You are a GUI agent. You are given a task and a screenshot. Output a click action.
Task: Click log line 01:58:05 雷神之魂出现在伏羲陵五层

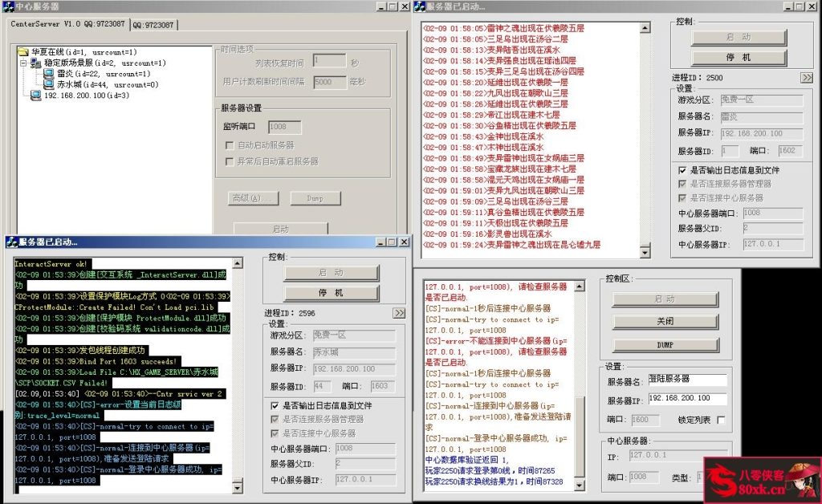tap(504, 28)
